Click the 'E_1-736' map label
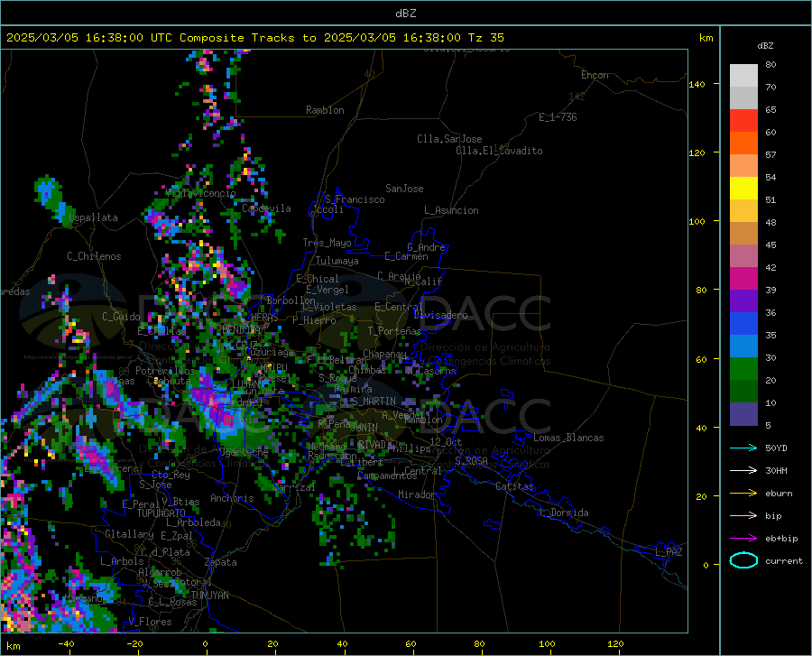This screenshot has height=656, width=812. click(558, 117)
